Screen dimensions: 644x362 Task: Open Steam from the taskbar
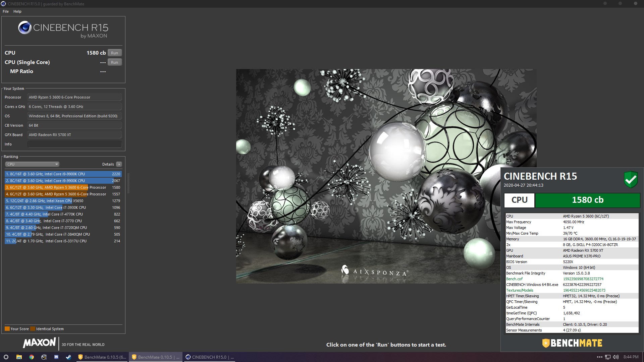point(68,357)
